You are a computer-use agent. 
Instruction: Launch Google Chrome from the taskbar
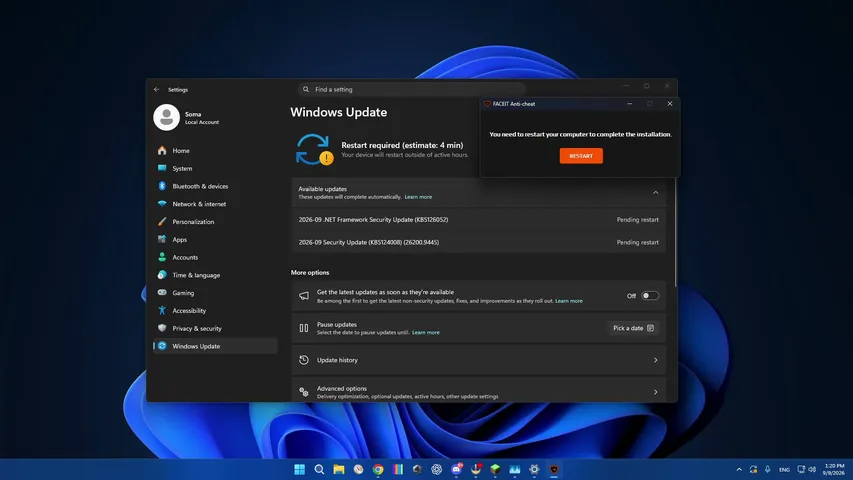(378, 469)
